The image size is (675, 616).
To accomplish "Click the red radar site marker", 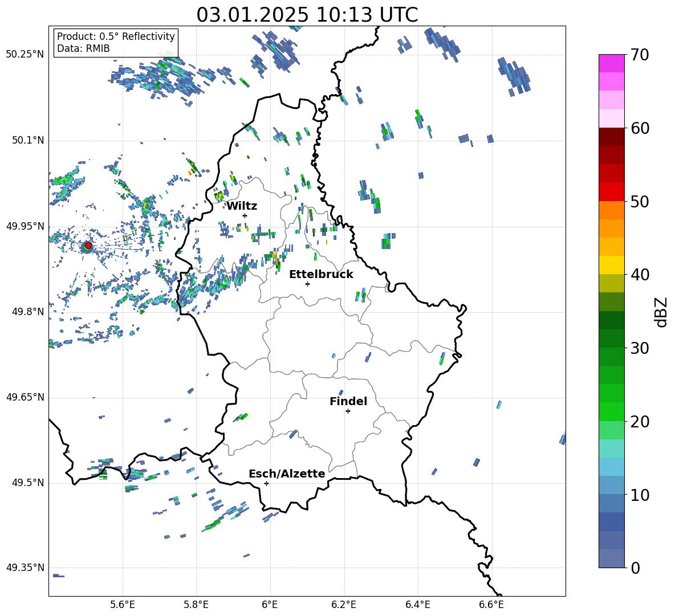I will [88, 246].
